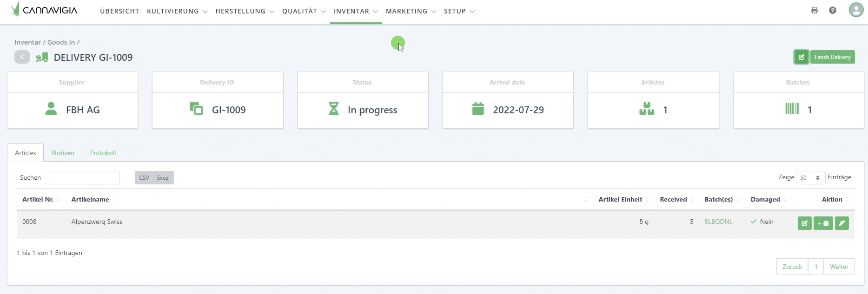Click the edit icon next to Finish Delivery
This screenshot has width=868, height=294.
coord(801,57)
